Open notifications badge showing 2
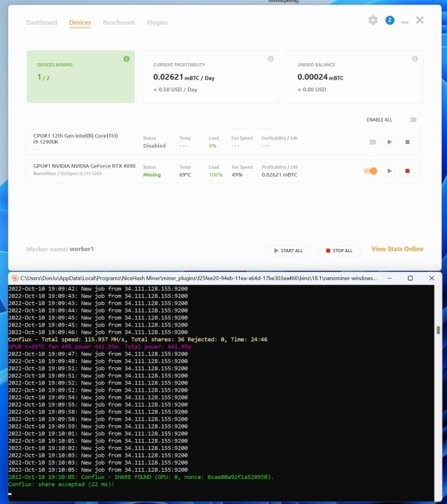The height and width of the screenshot is (504, 447). tap(390, 20)
